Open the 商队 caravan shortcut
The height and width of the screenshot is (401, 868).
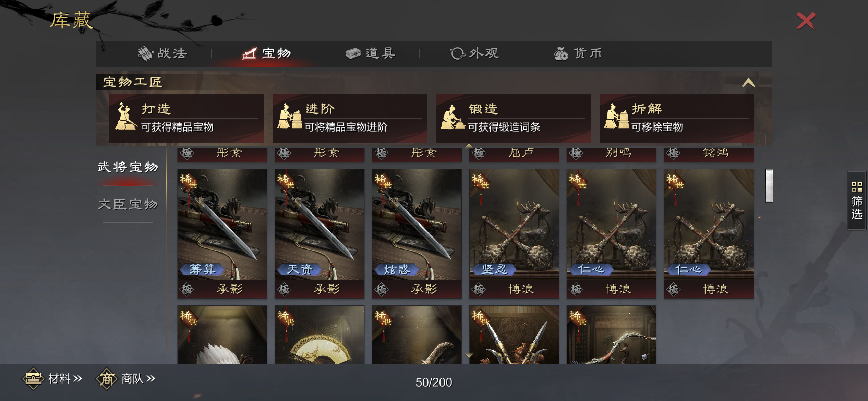126,379
